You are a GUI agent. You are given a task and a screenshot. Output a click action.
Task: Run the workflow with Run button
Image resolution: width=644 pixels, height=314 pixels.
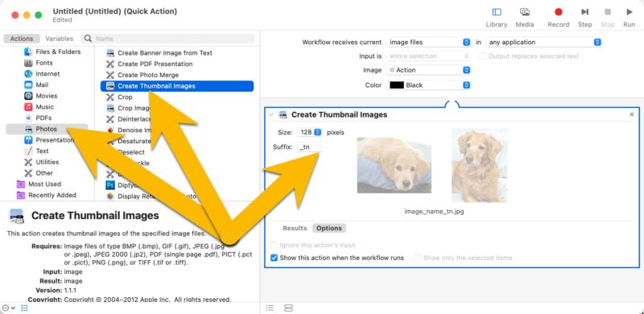pyautogui.click(x=629, y=18)
